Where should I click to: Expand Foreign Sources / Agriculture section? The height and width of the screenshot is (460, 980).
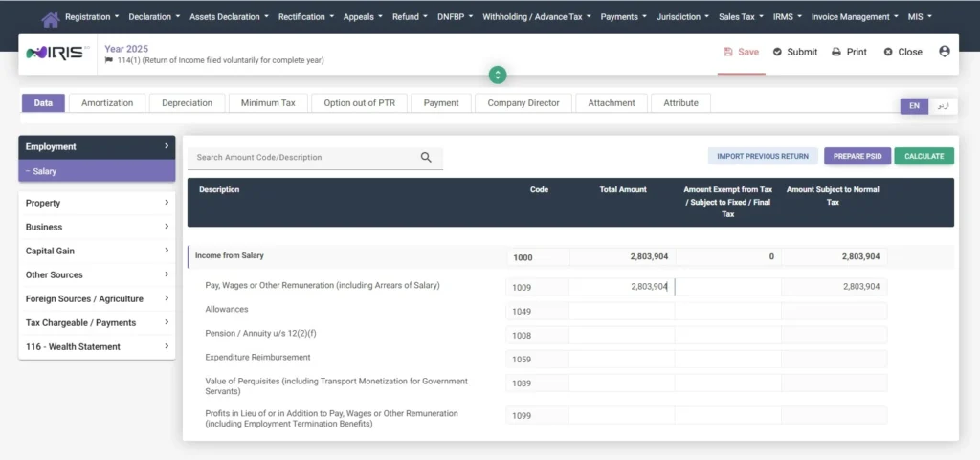97,299
